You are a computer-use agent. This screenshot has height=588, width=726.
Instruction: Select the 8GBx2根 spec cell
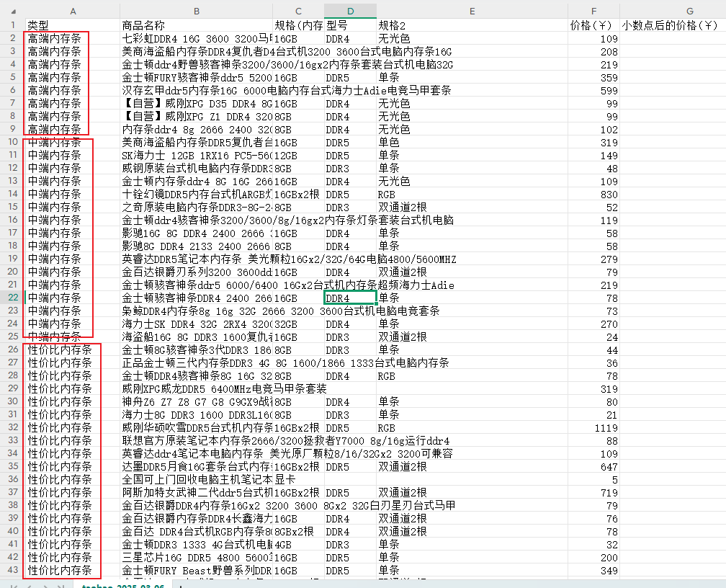point(299,532)
